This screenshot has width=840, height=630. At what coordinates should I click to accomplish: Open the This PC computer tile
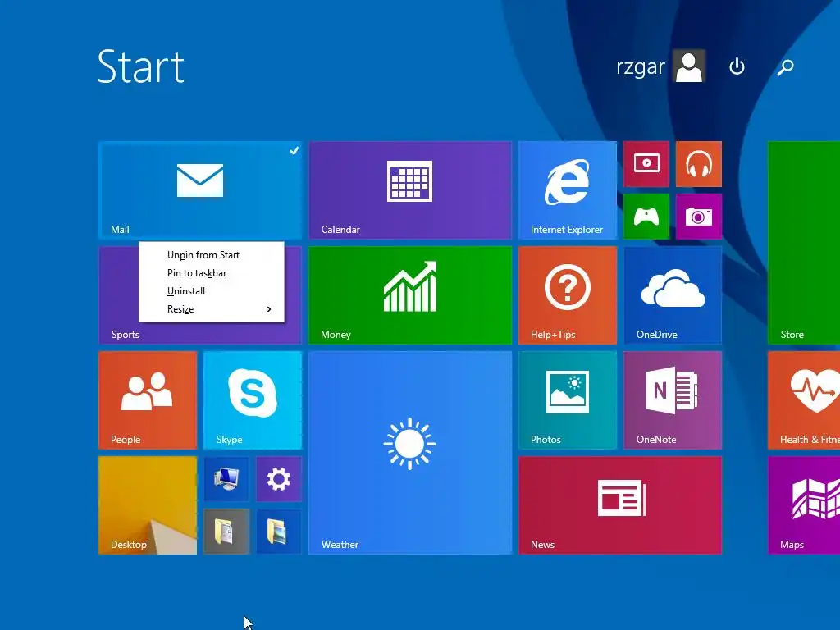[x=226, y=479]
